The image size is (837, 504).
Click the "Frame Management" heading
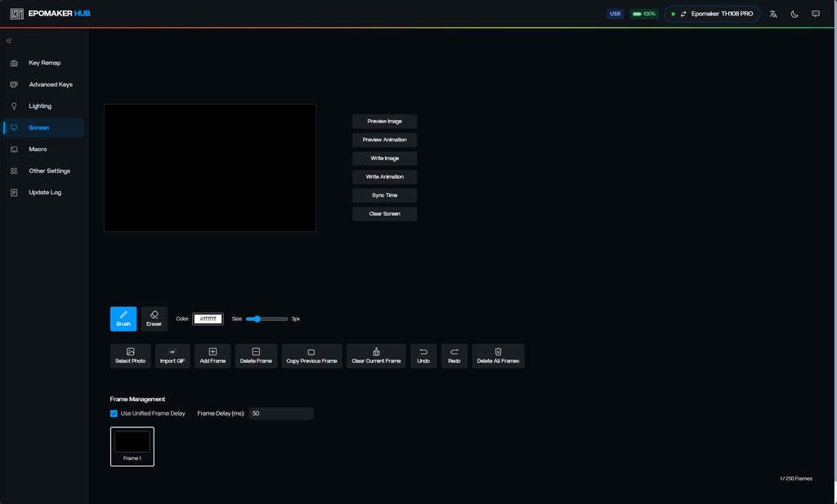(x=137, y=399)
